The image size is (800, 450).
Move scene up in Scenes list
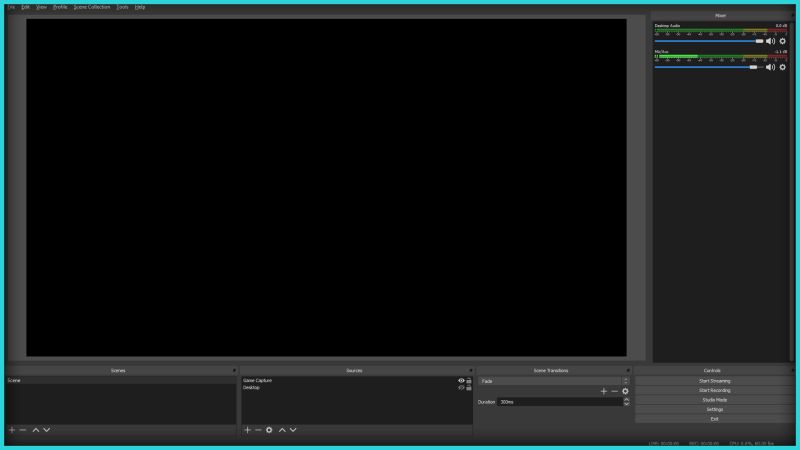36,430
